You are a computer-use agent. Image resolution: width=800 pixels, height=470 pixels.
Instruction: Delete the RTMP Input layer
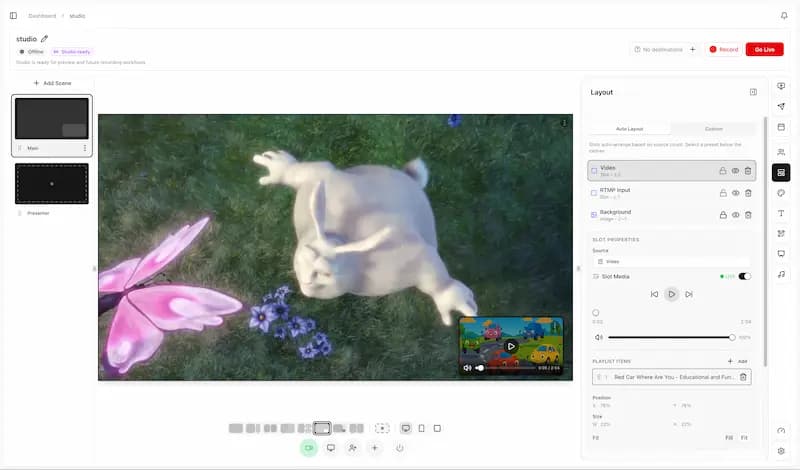(x=748, y=193)
